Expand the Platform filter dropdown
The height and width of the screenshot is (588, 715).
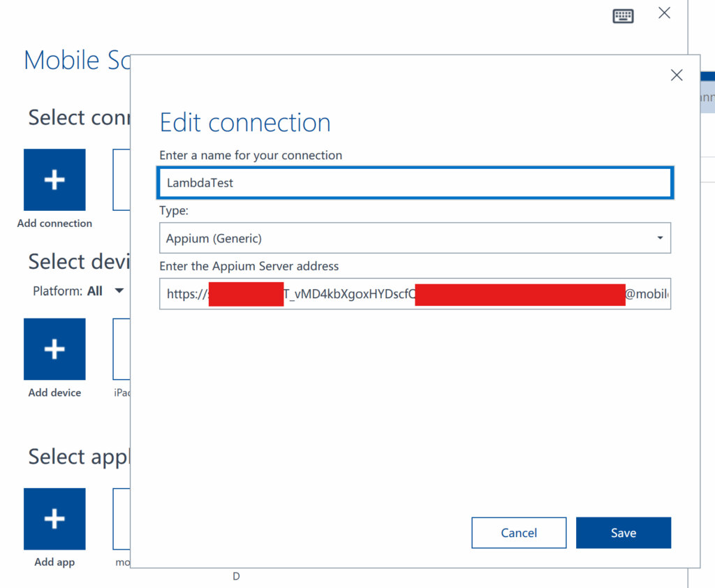(119, 291)
